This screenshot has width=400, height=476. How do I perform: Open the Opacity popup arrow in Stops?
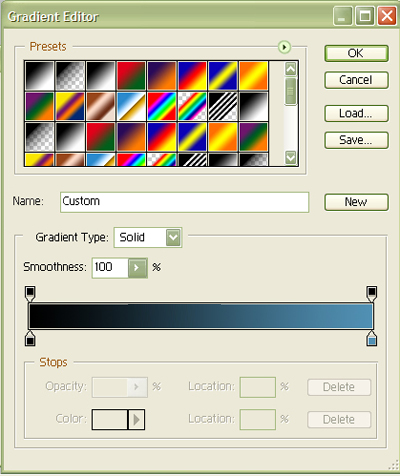click(x=137, y=387)
